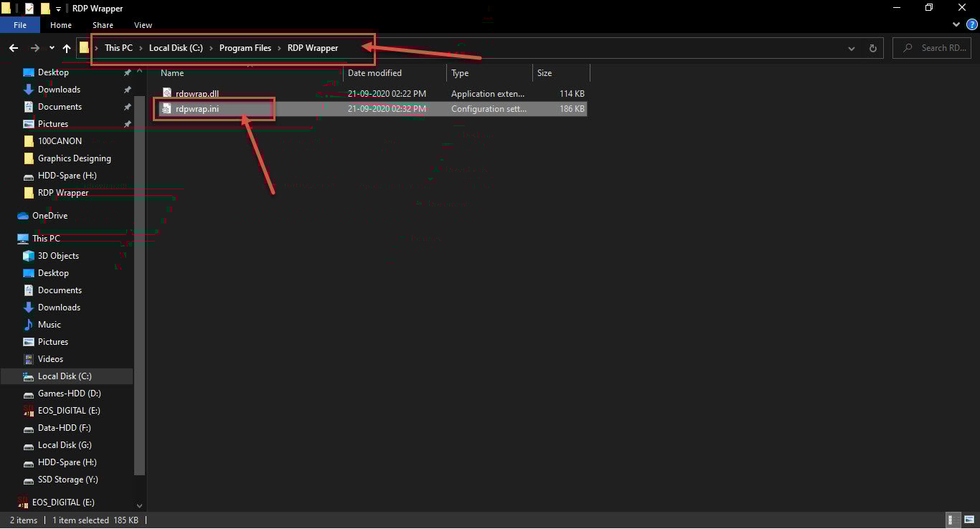Open the File menu tab
The height and width of the screenshot is (529, 980).
coord(20,25)
